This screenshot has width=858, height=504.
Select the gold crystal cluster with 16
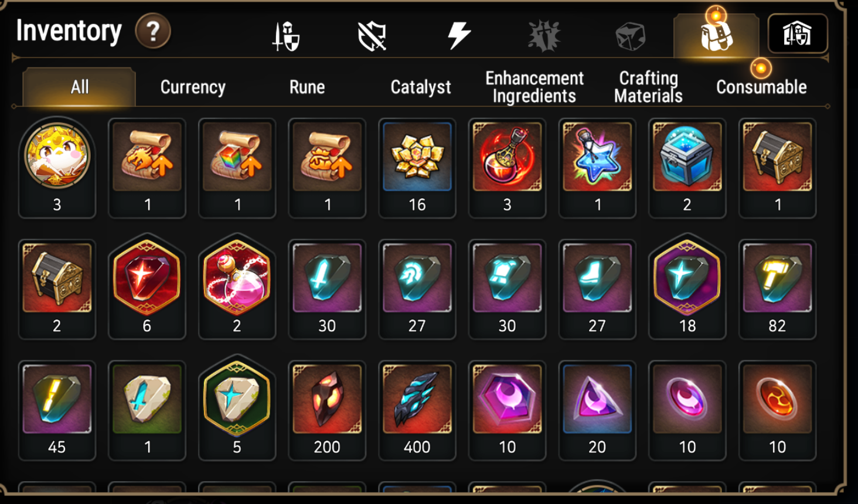pos(417,168)
